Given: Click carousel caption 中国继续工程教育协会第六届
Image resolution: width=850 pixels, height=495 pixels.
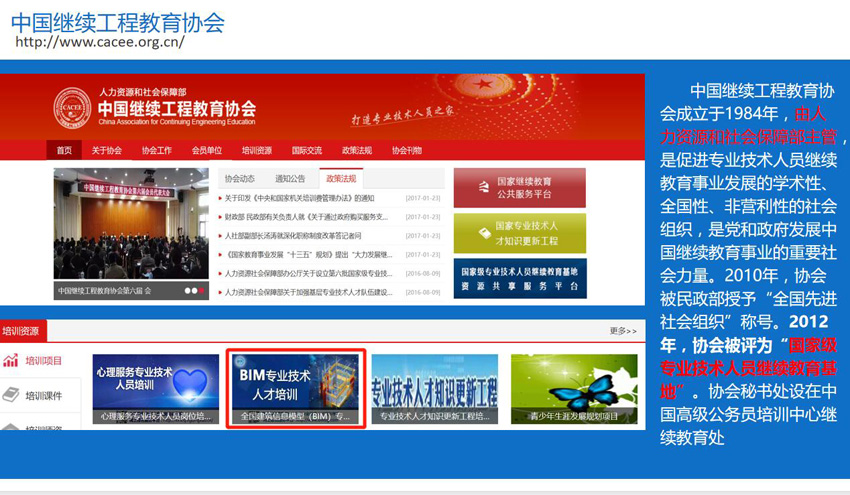Looking at the screenshot, I should coord(105,291).
